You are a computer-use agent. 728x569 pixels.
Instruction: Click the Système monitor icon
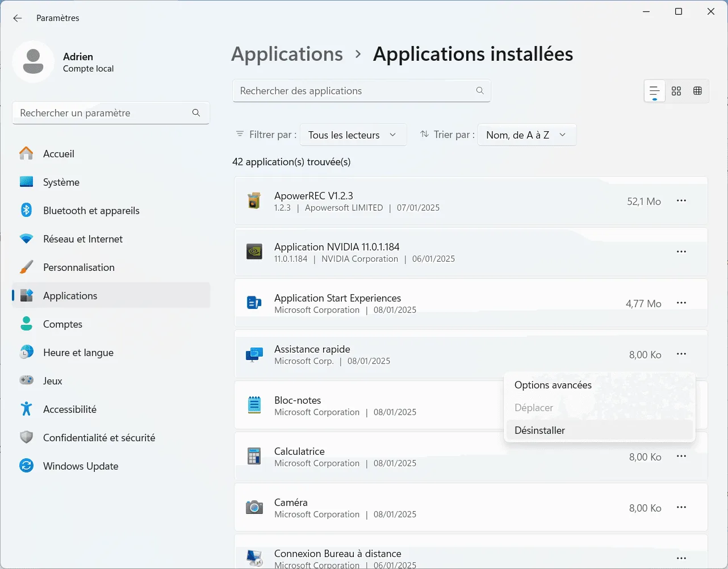pyautogui.click(x=27, y=182)
